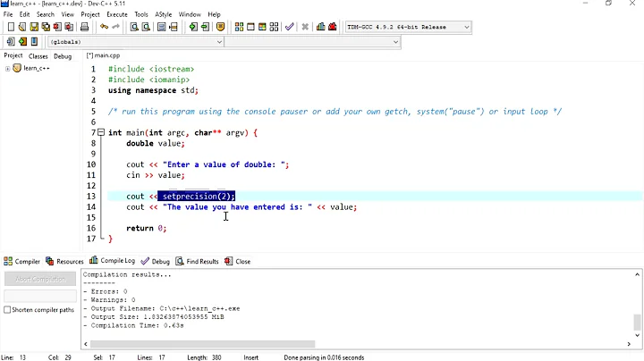Expand the learn_c++ project tree node
This screenshot has width=644, height=361.
(x=7, y=69)
